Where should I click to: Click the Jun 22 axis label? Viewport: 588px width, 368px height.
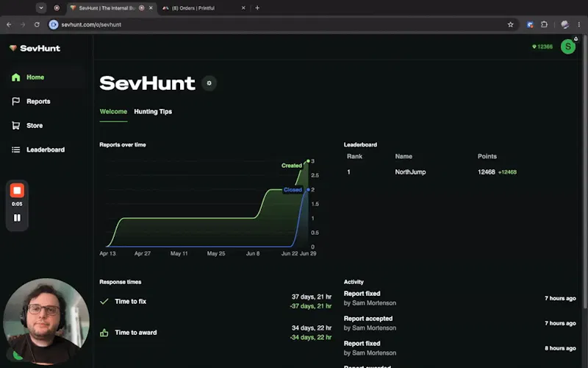coord(290,253)
